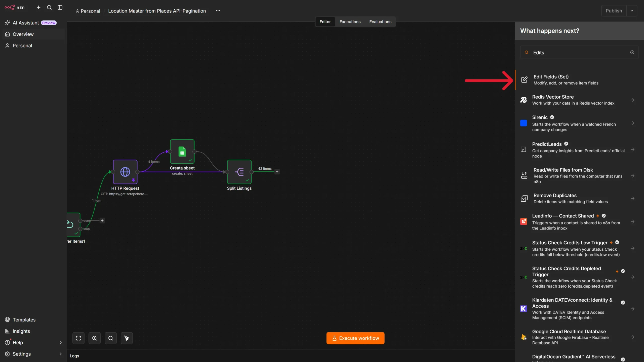Clear the node search text
The image size is (644, 362).
point(632,52)
